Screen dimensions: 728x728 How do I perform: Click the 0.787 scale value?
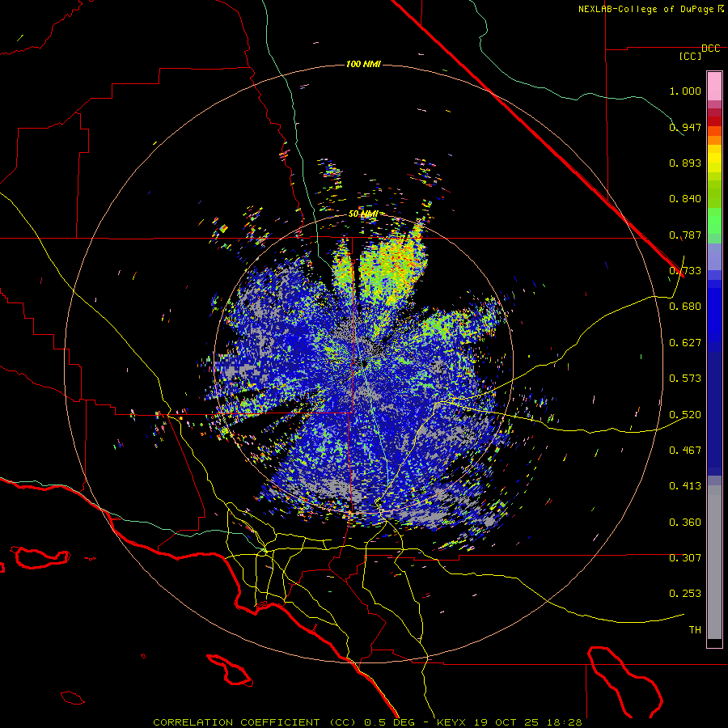coord(685,235)
